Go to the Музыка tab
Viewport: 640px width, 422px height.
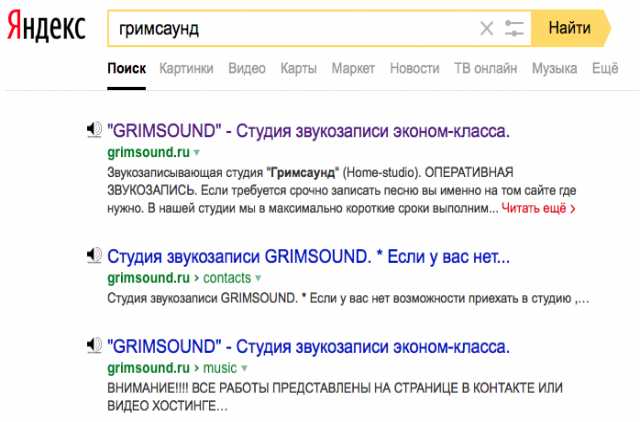coord(554,68)
